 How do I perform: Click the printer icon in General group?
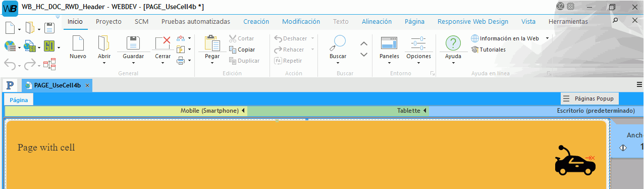(181, 61)
